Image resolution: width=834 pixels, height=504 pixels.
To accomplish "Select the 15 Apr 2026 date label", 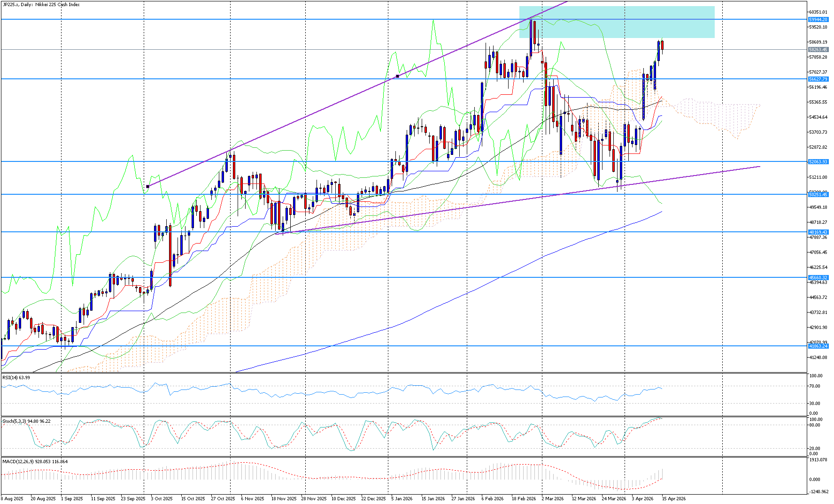I will (674, 498).
